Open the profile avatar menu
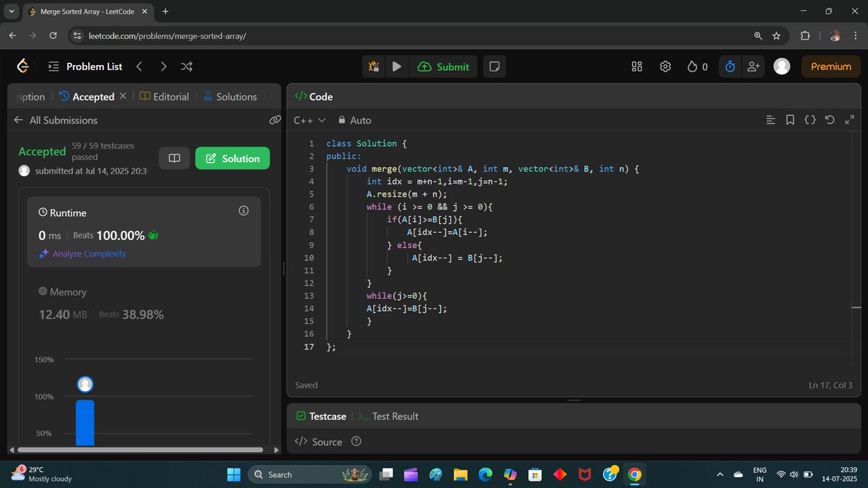The width and height of the screenshot is (868, 488). point(782,67)
